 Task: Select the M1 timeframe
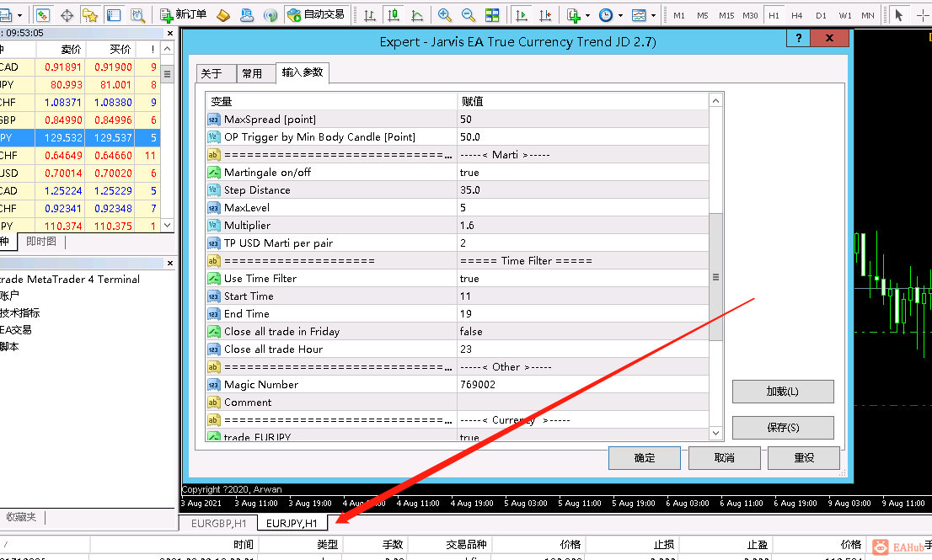point(679,15)
